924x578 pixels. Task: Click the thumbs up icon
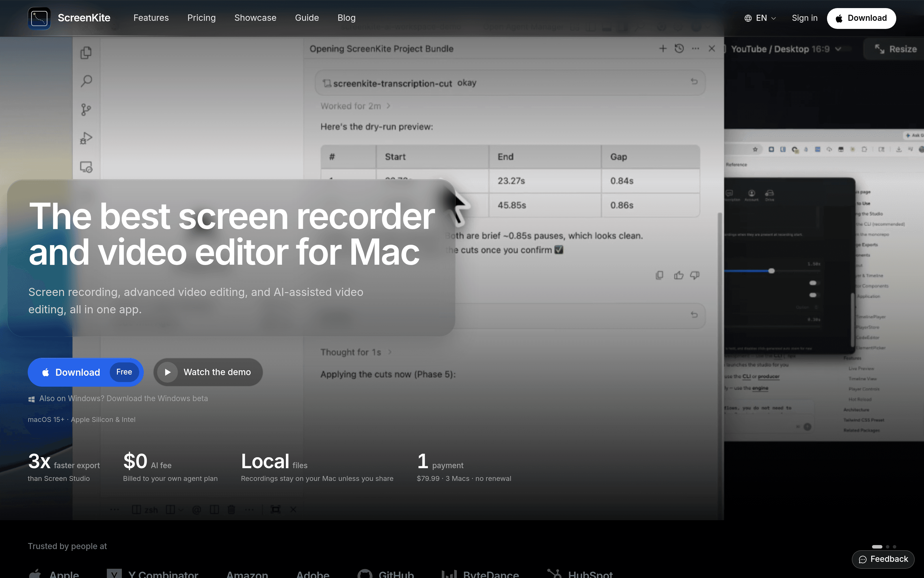pos(679,275)
